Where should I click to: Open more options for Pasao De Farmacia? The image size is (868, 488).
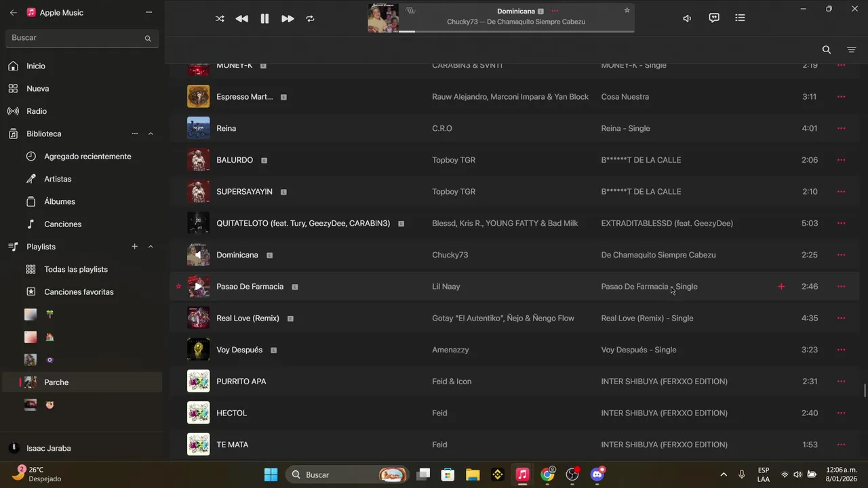pos(842,287)
